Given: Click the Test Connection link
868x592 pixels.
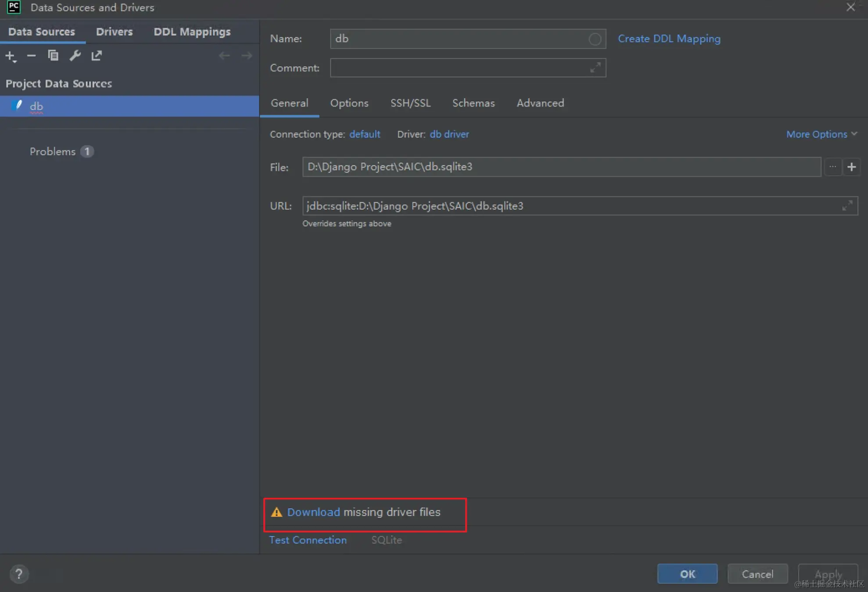Looking at the screenshot, I should pos(308,540).
